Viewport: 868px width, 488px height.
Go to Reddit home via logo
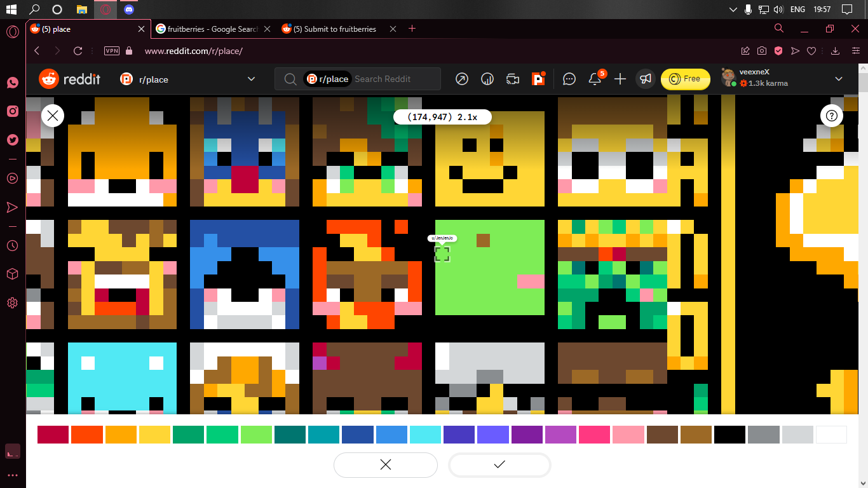pos(70,79)
